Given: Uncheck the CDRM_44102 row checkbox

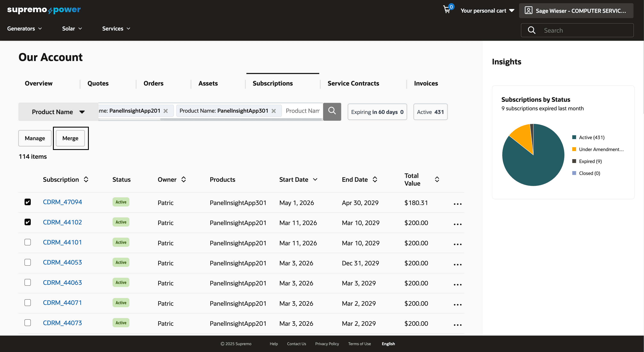Looking at the screenshot, I should [x=28, y=222].
